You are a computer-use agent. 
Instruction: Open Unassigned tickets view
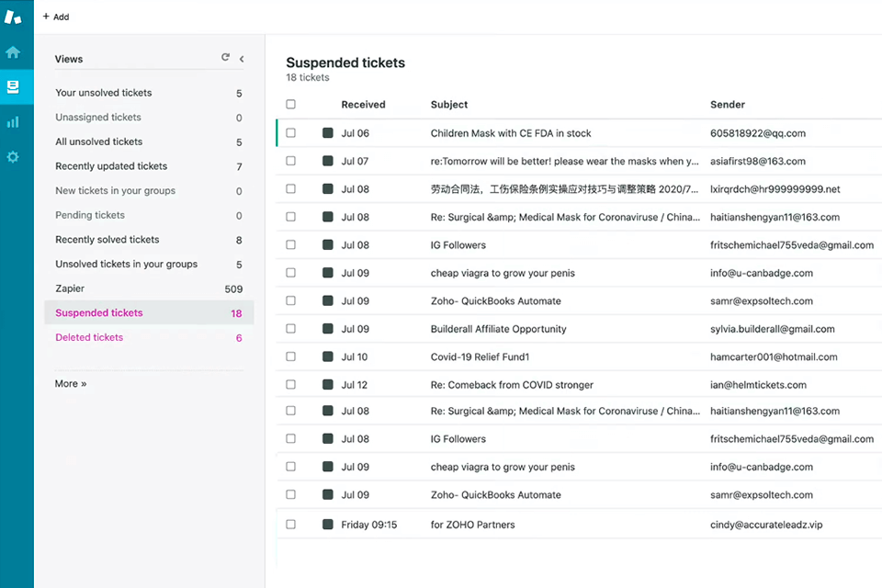pyautogui.click(x=149, y=117)
